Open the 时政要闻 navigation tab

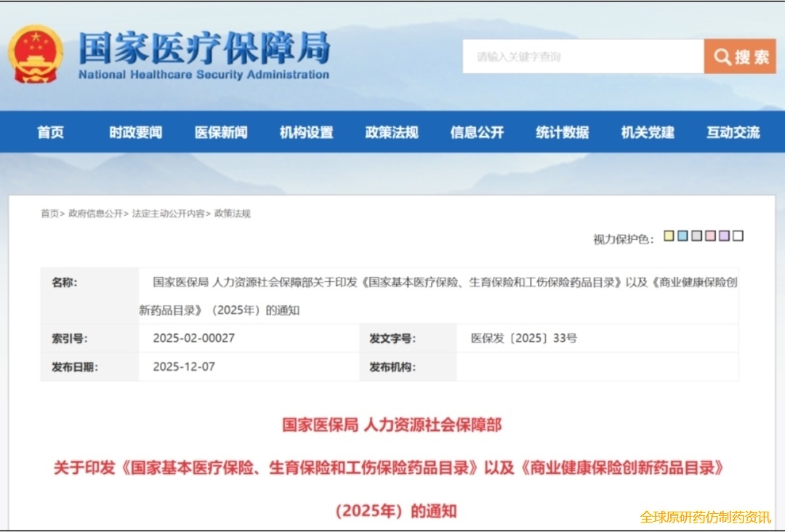(x=136, y=132)
